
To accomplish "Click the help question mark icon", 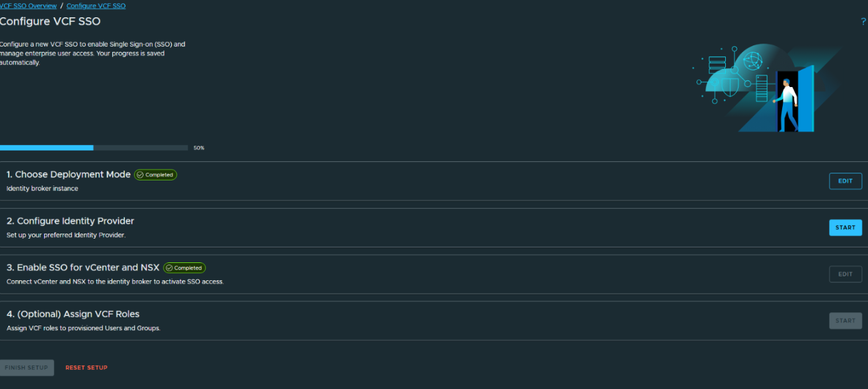I will coord(864,22).
